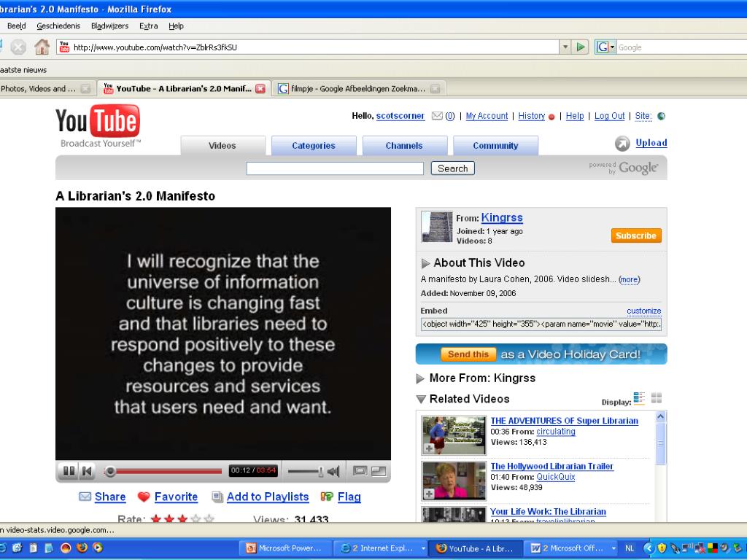This screenshot has width=747, height=560.
Task: Open the Kingrss channel link
Action: [502, 217]
